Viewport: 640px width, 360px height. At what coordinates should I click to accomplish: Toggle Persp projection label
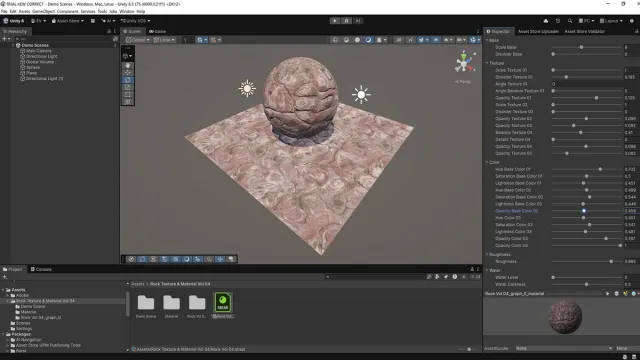[x=463, y=82]
